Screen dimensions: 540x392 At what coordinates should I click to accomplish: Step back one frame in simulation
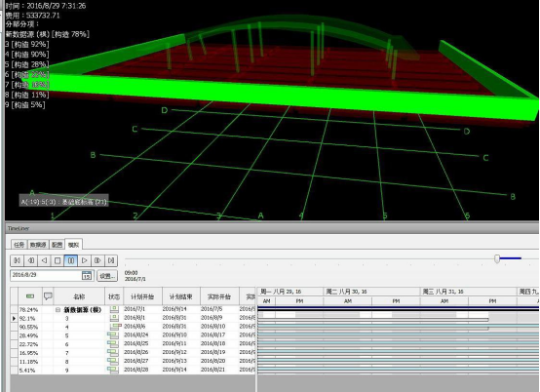(30, 260)
